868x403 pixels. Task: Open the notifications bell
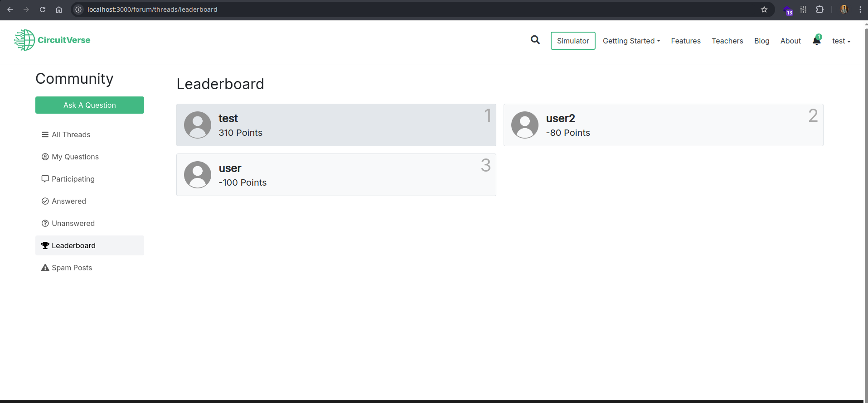pos(816,41)
